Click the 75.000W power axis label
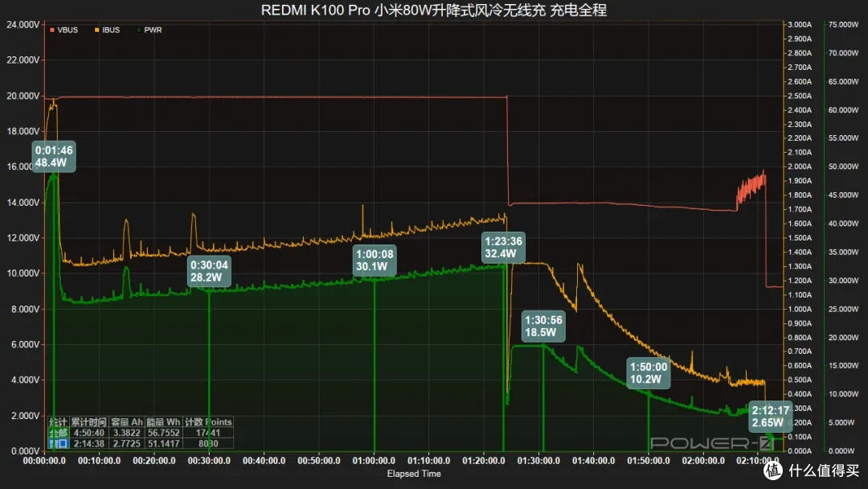The image size is (868, 489). (x=843, y=24)
